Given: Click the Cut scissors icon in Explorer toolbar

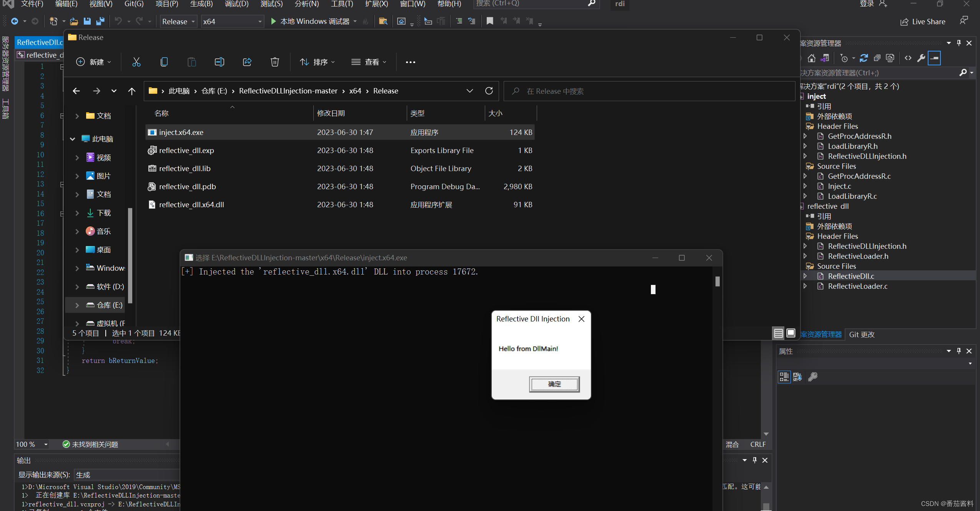Looking at the screenshot, I should click(x=136, y=62).
